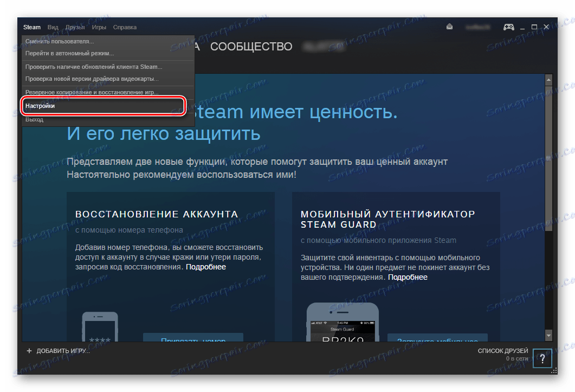This screenshot has width=575, height=392.
Task: Click the phone number binding button
Action: coord(193,338)
